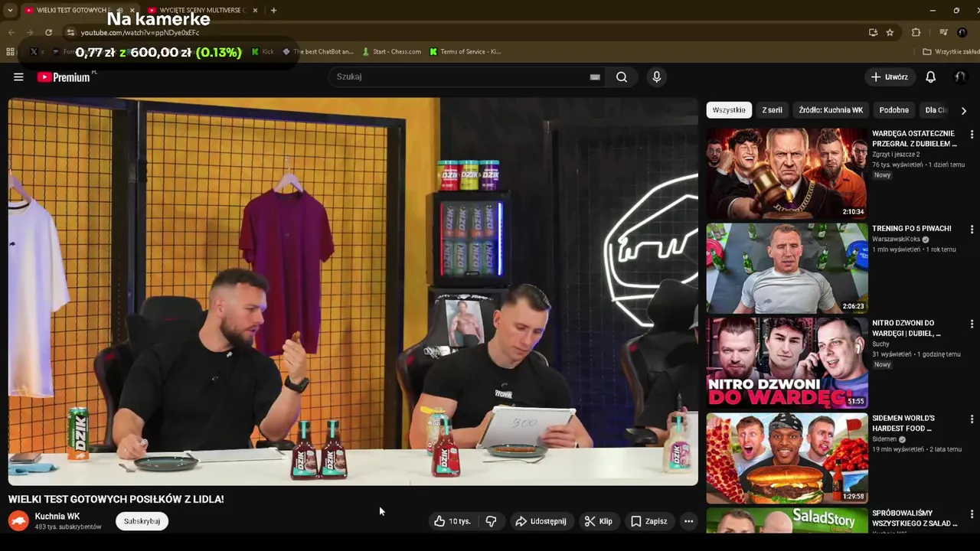
Task: Create a clip with Klip button
Action: 598,521
